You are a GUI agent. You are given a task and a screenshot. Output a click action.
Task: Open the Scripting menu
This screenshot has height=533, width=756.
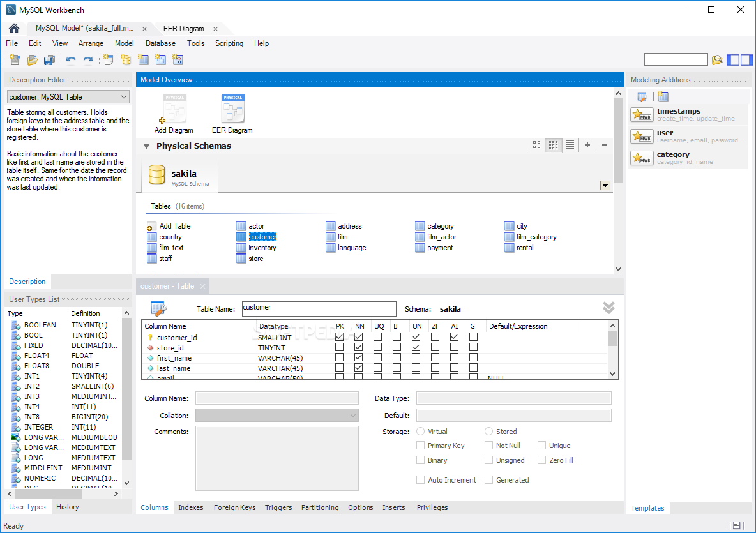coord(229,43)
